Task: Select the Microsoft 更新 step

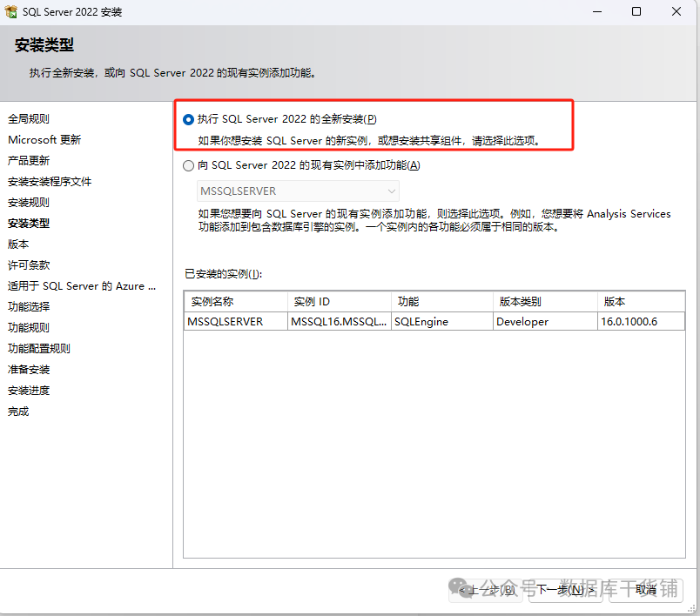Action: click(x=44, y=140)
